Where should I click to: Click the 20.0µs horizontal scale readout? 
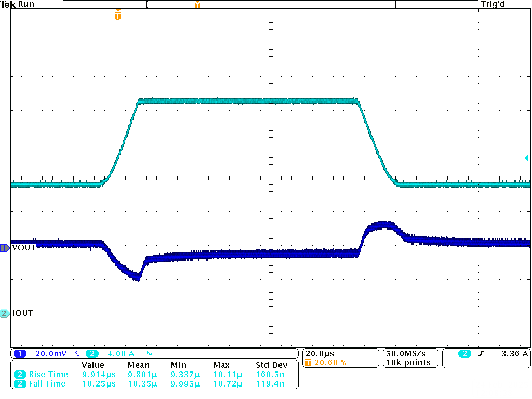coord(320,354)
